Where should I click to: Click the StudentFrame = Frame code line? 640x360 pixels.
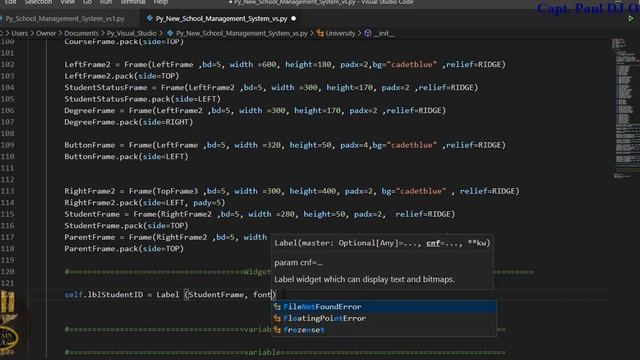pyautogui.click(x=260, y=214)
